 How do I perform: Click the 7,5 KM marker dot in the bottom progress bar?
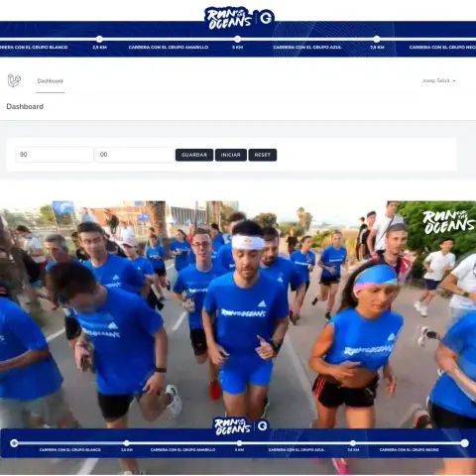[353, 443]
